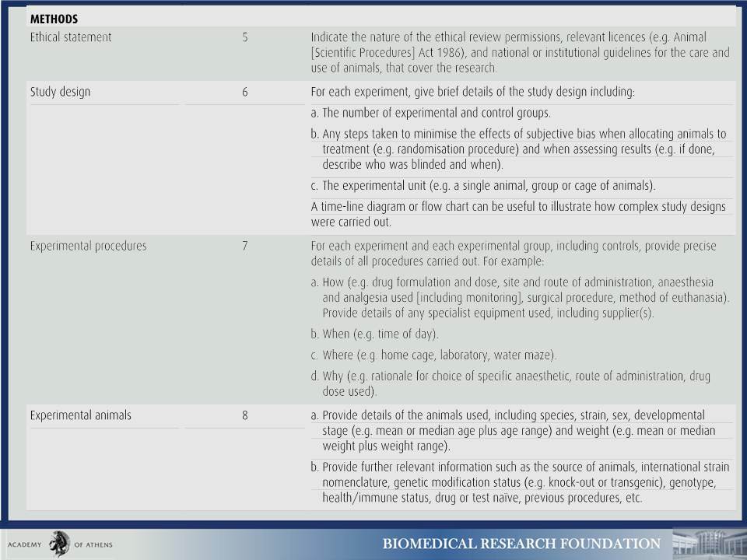Click the 'Experimental animals' row label

(x=80, y=415)
